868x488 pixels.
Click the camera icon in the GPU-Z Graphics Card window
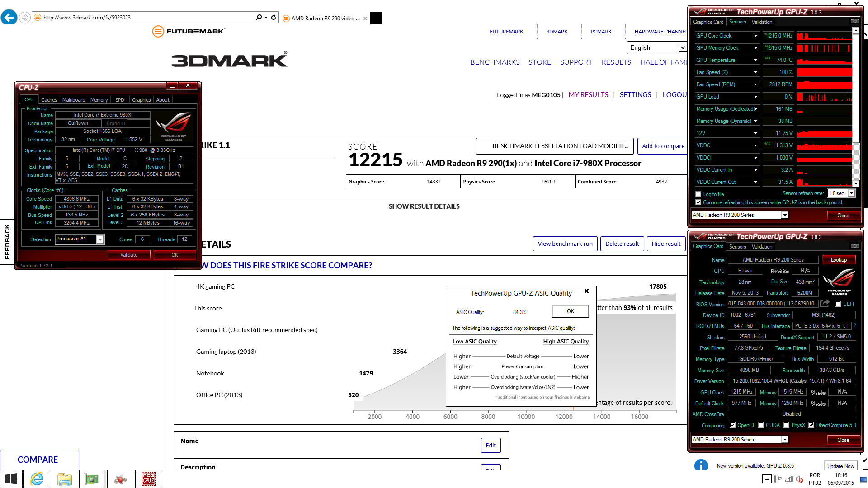(x=854, y=246)
